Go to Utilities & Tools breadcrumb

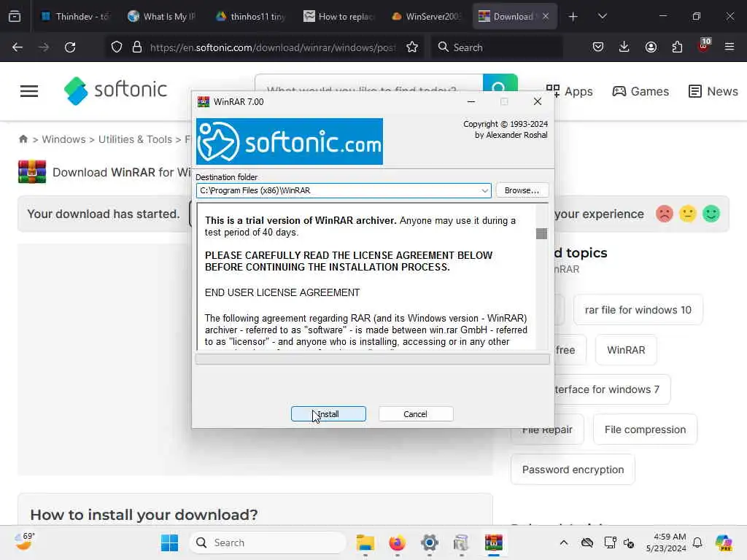coord(135,139)
